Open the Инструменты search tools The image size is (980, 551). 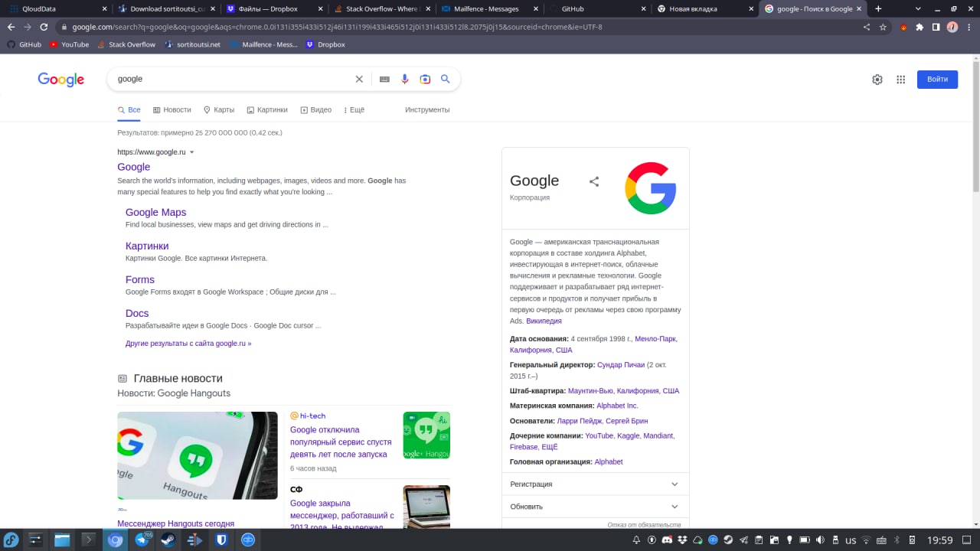point(427,110)
